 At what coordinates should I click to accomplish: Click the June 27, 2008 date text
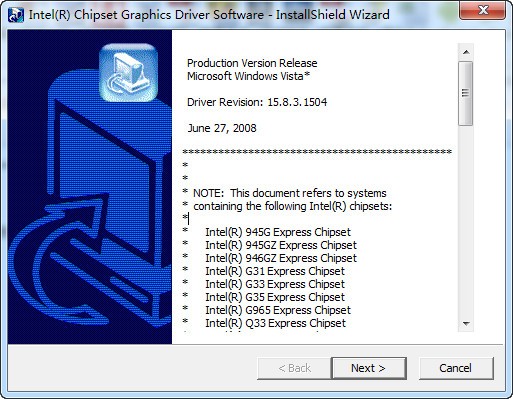point(222,128)
